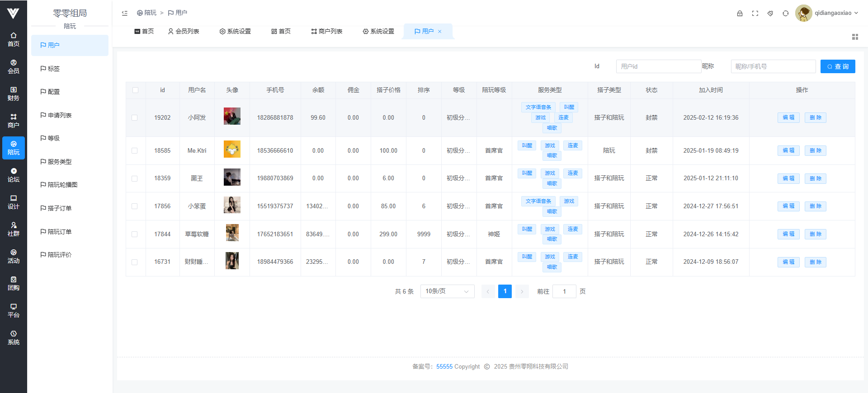Open the 10条/页 page size dropdown
Screen dimensions: 868x393
(x=447, y=291)
